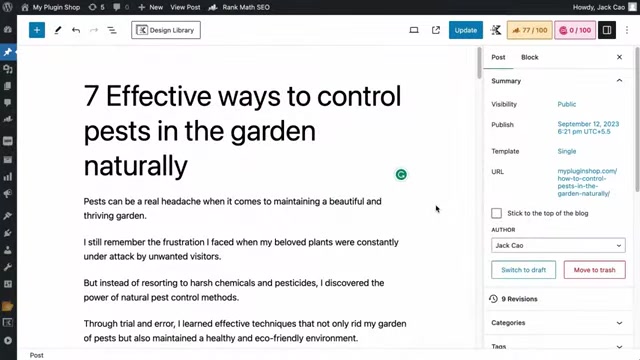Open the editor Options three-dot menu
Screen dimensions: 640x360
click(x=627, y=30)
